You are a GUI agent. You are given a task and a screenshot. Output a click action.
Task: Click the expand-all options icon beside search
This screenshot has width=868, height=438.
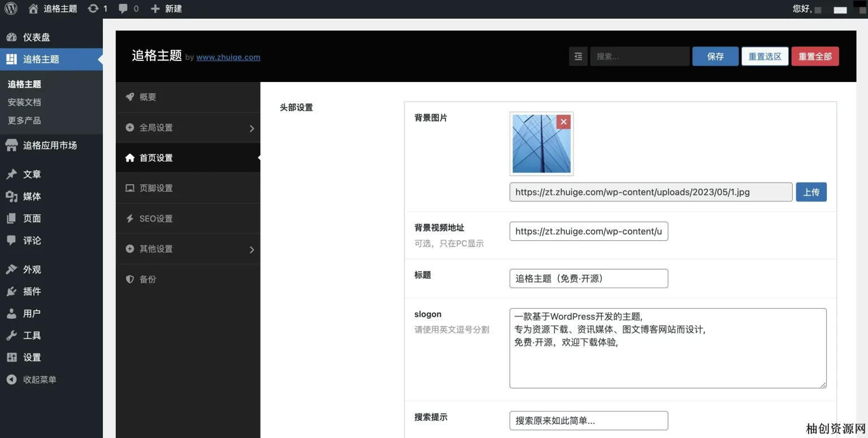[x=578, y=57]
